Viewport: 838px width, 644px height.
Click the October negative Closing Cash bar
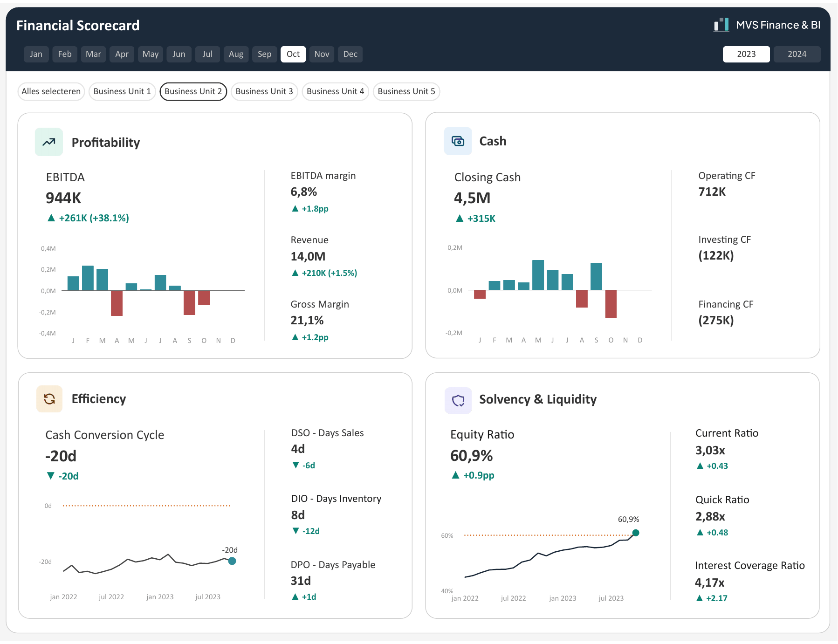[x=611, y=304]
